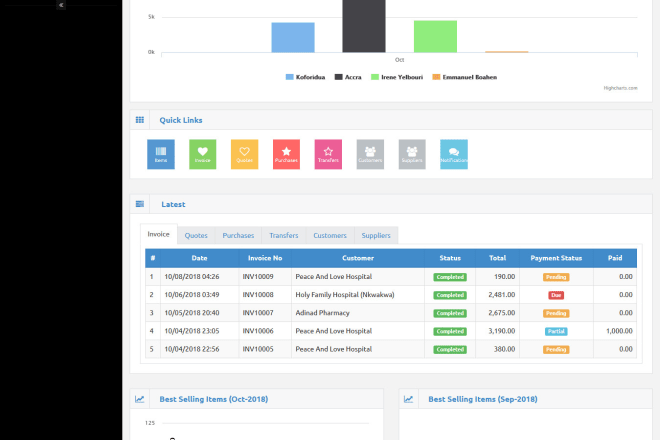Click the Invoice No column header
Image resolution: width=660 pixels, height=440 pixels.
[x=265, y=258]
